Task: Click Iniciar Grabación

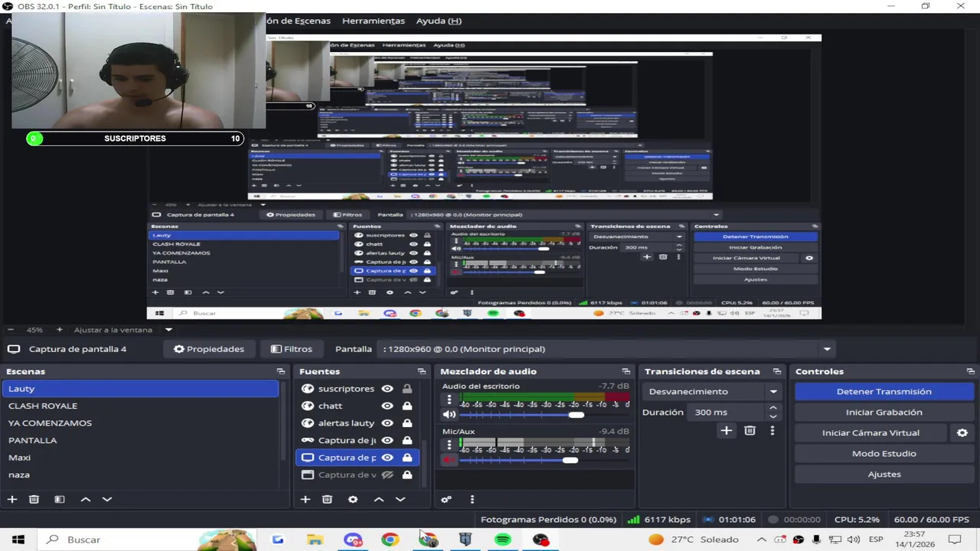Action: 884,412
